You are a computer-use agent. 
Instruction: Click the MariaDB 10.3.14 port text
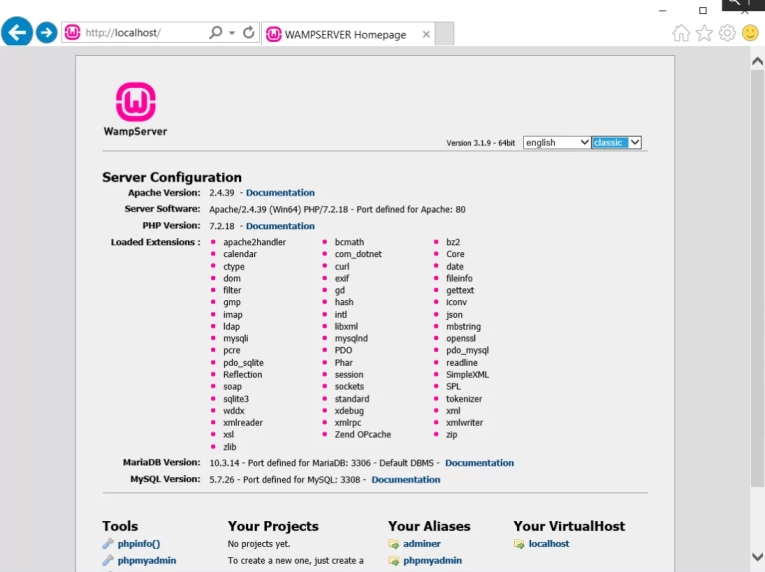point(322,463)
